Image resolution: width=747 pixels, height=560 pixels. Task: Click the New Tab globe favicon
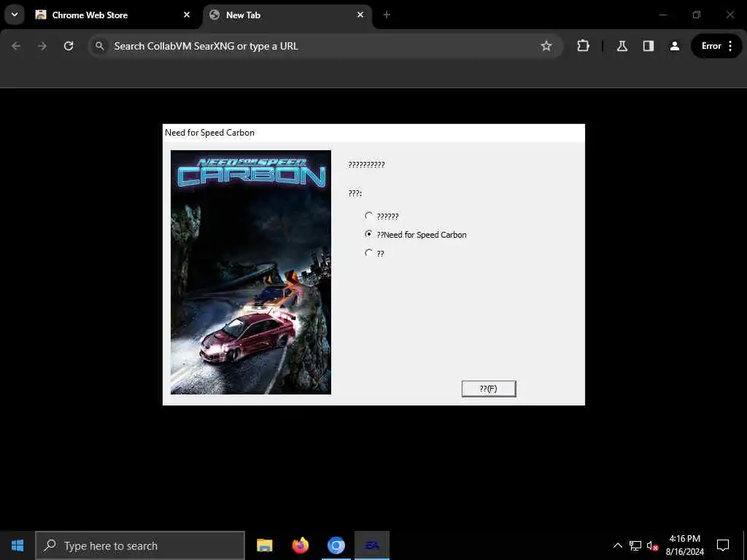(214, 15)
